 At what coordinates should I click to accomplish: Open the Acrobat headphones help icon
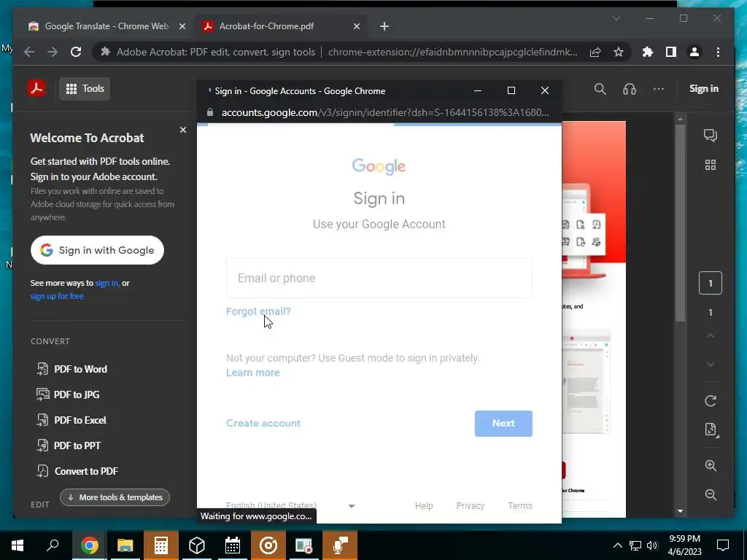[630, 89]
